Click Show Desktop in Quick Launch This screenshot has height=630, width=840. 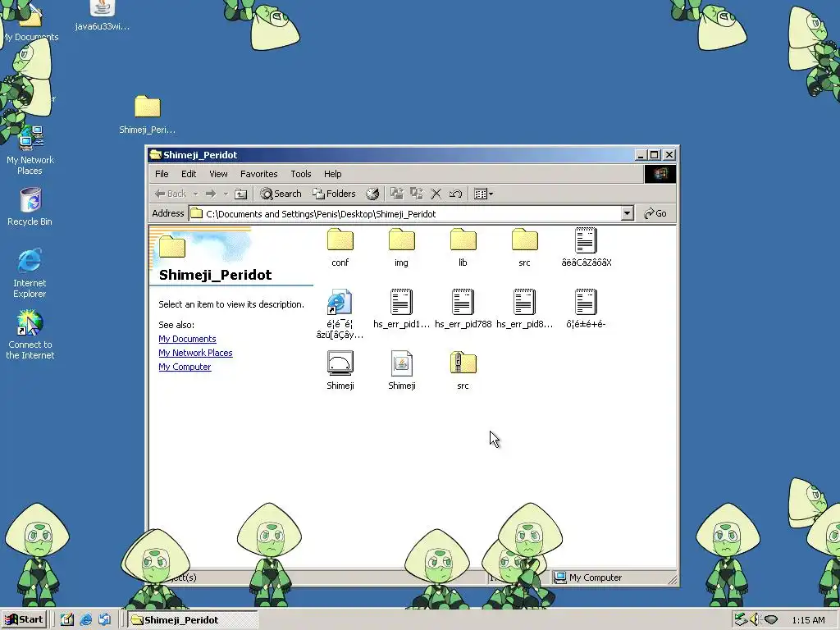click(67, 620)
